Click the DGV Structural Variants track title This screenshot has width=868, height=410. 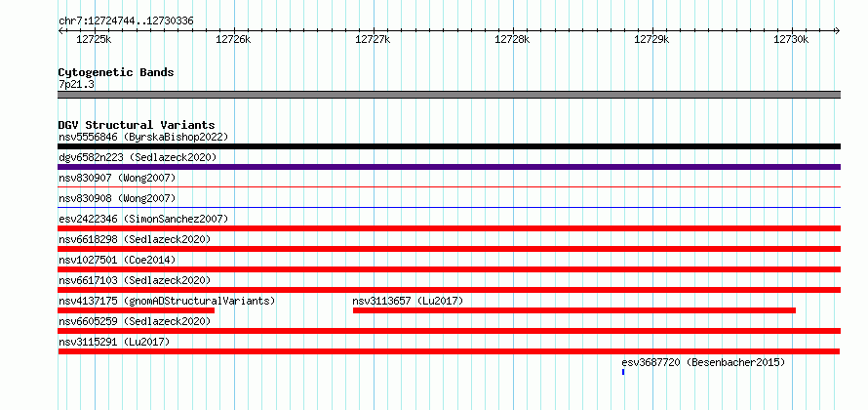click(137, 125)
